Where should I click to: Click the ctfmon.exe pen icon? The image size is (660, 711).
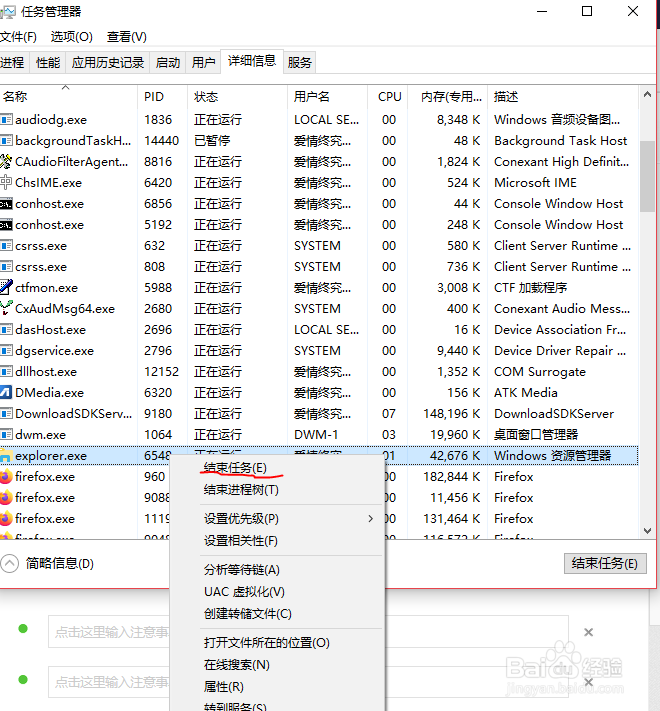click(6, 287)
